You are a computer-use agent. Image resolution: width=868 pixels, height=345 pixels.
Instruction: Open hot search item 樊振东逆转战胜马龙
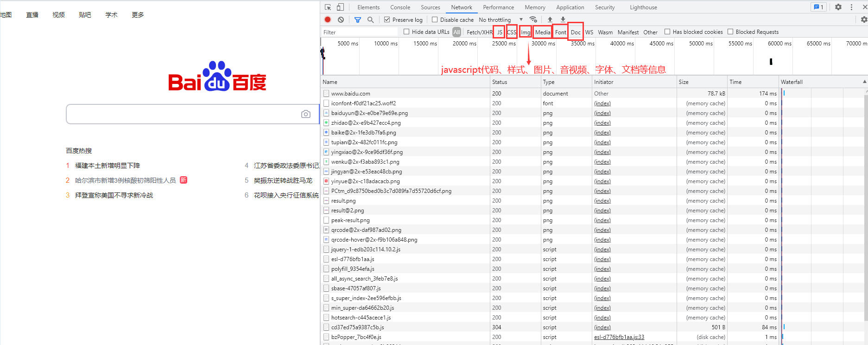pos(283,180)
